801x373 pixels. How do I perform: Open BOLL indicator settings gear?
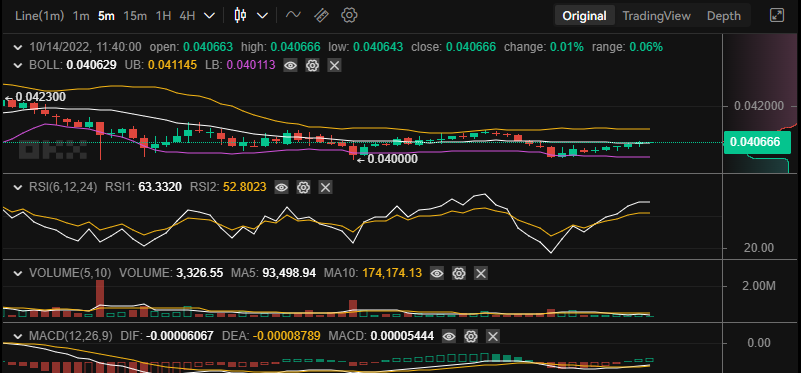313,65
